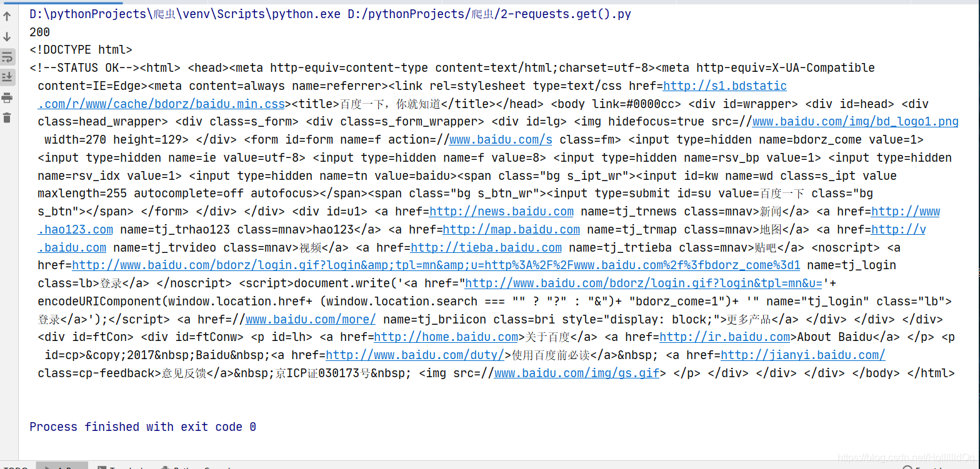Open the bd_logo1.png image link

pos(855,122)
